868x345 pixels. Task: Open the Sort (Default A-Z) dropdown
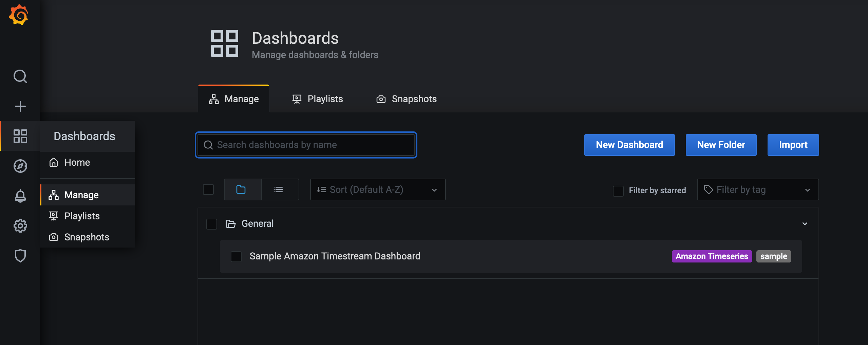pyautogui.click(x=378, y=189)
